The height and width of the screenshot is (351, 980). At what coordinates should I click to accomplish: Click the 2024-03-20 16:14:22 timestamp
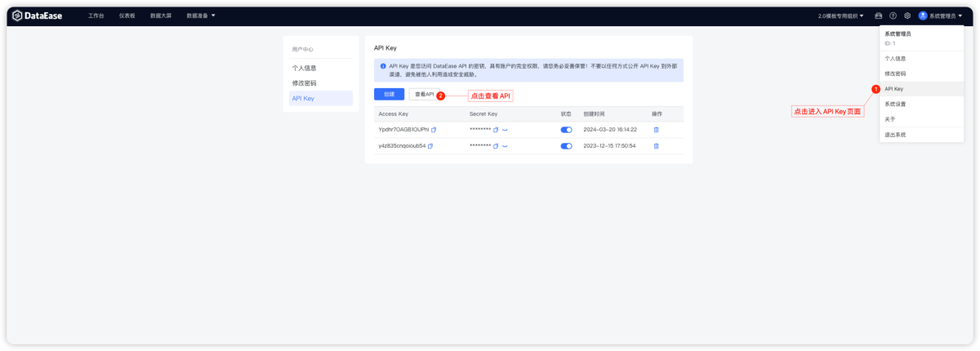coord(610,130)
